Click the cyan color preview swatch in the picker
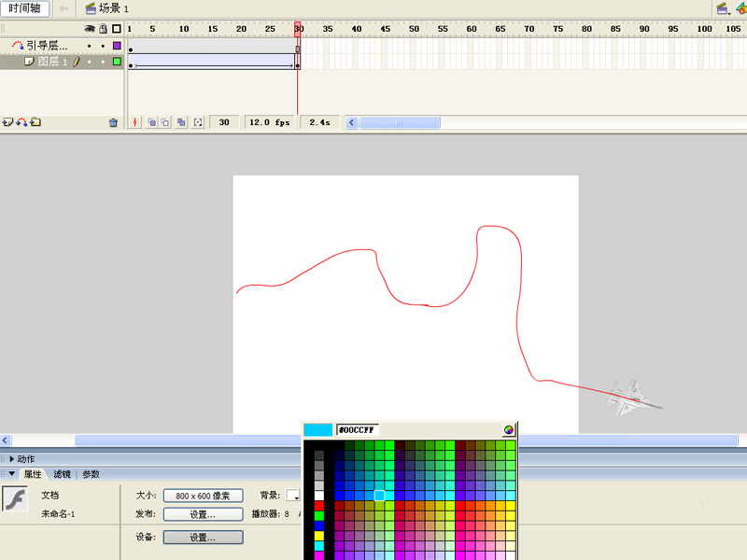The height and width of the screenshot is (560, 747). click(x=318, y=430)
